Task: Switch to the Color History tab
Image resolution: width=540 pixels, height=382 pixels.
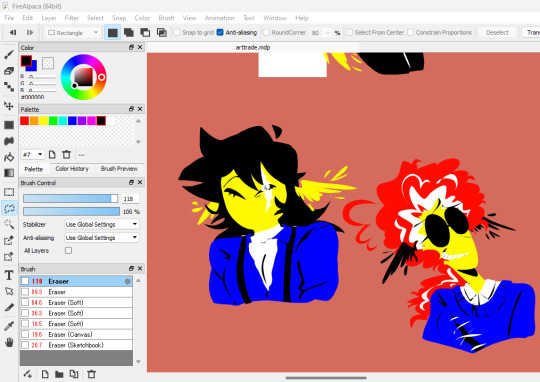Action: 72,169
